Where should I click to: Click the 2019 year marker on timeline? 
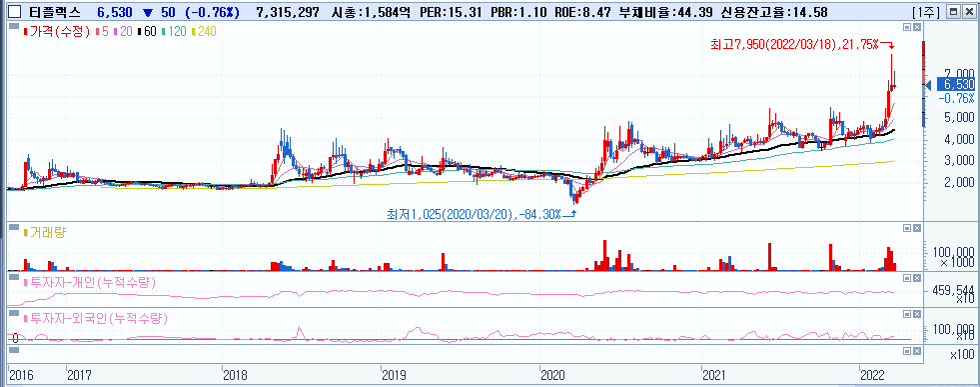tap(394, 375)
